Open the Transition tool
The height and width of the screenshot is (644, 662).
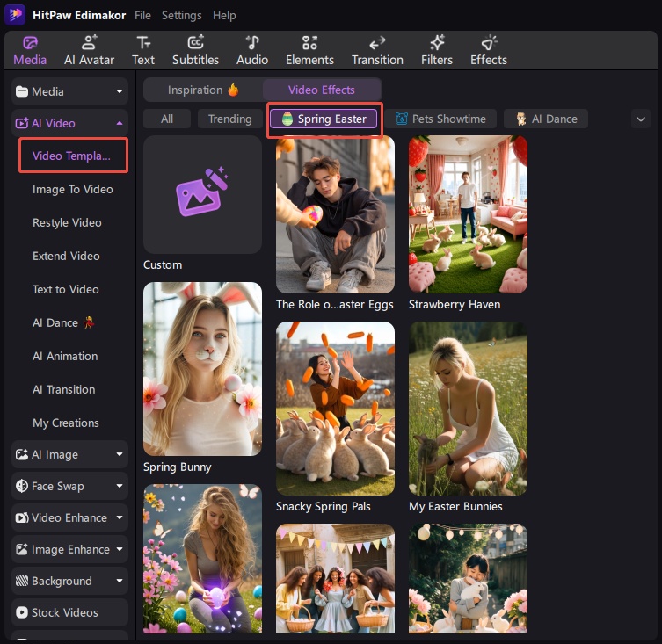(x=377, y=50)
